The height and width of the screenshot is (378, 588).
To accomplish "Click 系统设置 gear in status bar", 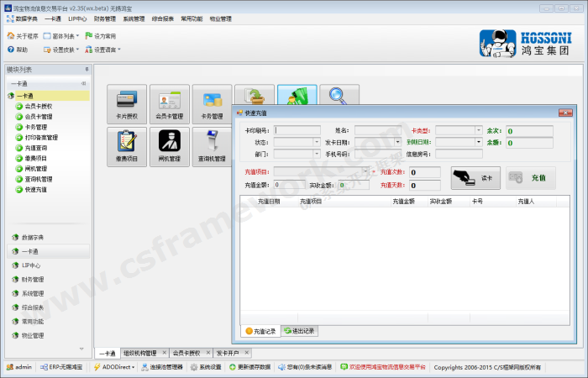I will pos(194,367).
